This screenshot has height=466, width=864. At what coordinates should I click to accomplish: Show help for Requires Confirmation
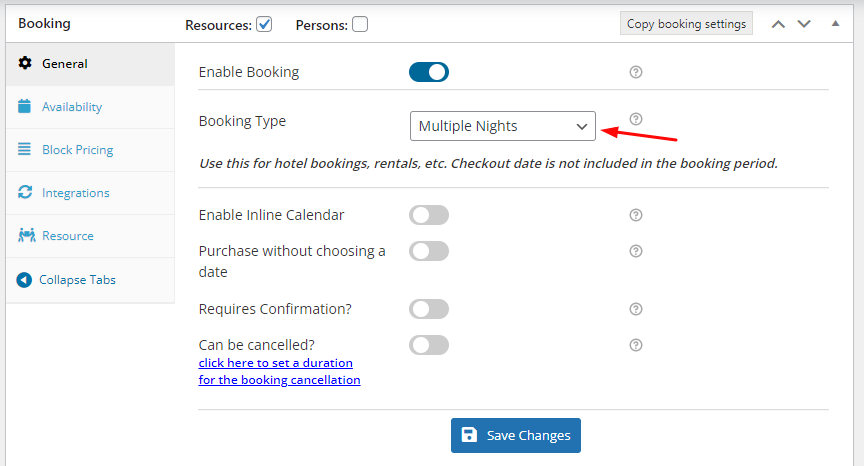636,309
